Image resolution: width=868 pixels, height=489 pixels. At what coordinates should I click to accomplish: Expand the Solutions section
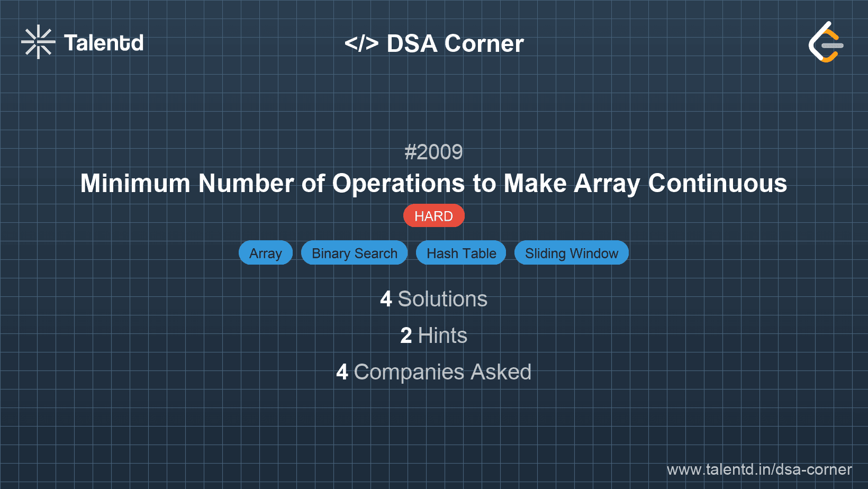[433, 299]
